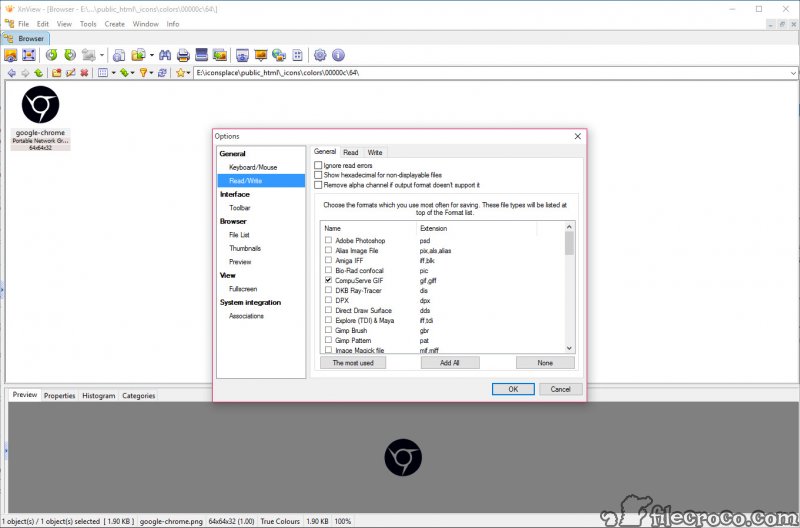Click the batch processing images icon
The width and height of the screenshot is (800, 528).
click(x=220, y=55)
